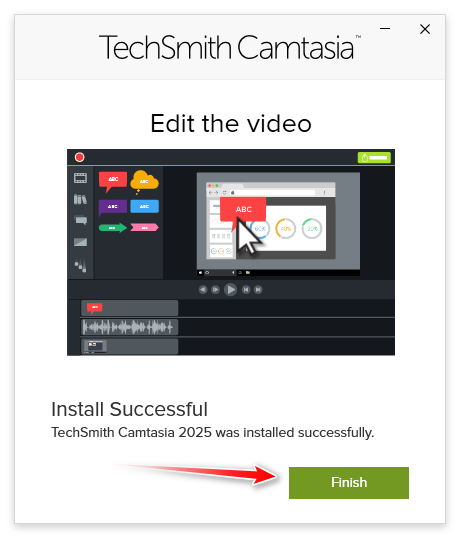This screenshot has width=460, height=538.
Task: Click the large play button in illustration
Action: click(230, 290)
